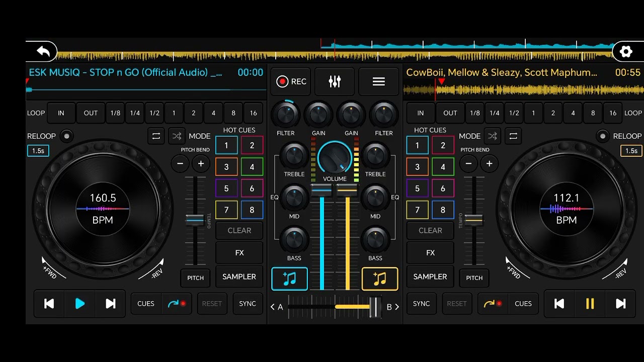The height and width of the screenshot is (362, 644).
Task: Skip to next track on left deck
Action: [110, 303]
